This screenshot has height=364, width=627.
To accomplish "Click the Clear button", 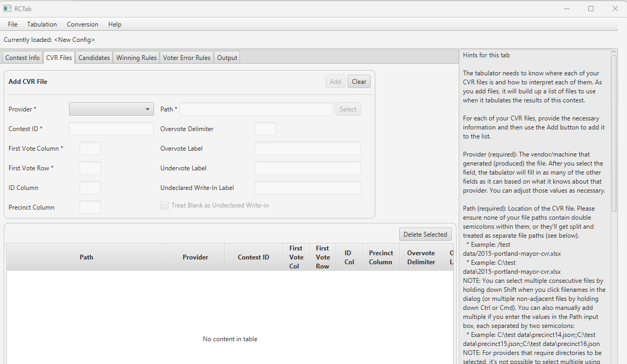I will (359, 82).
